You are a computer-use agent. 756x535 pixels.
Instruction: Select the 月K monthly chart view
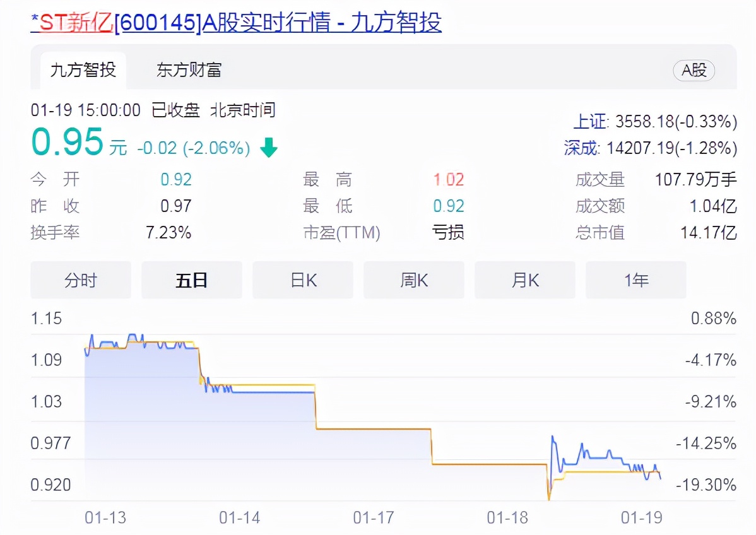click(x=524, y=279)
